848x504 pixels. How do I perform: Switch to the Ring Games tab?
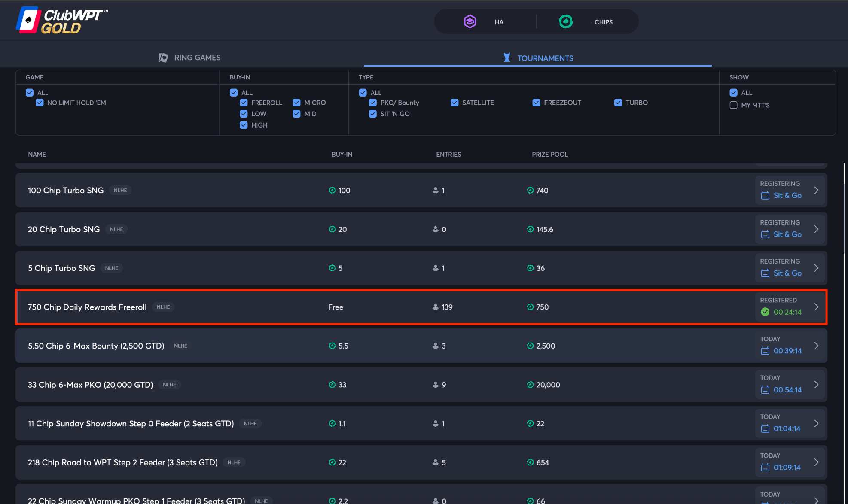click(x=197, y=58)
